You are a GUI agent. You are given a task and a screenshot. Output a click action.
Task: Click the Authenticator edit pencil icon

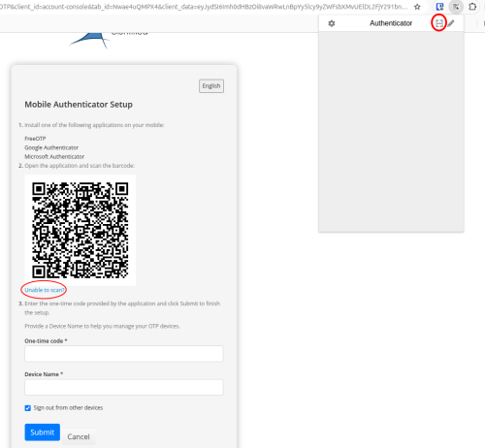pyautogui.click(x=451, y=23)
